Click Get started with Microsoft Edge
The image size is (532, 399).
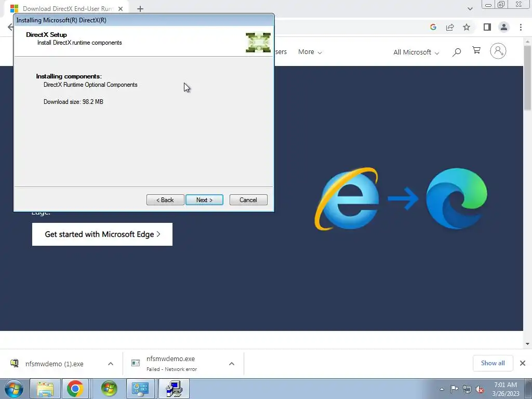(x=102, y=234)
